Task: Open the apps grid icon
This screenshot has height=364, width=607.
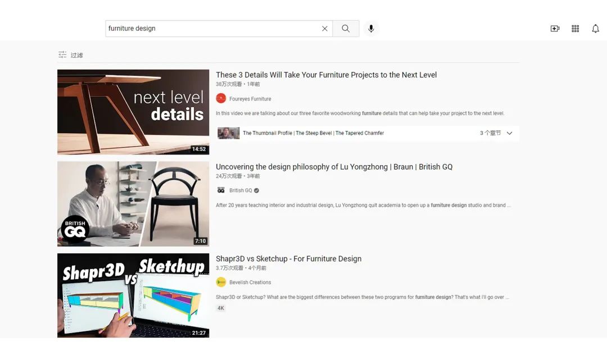Action: point(575,29)
